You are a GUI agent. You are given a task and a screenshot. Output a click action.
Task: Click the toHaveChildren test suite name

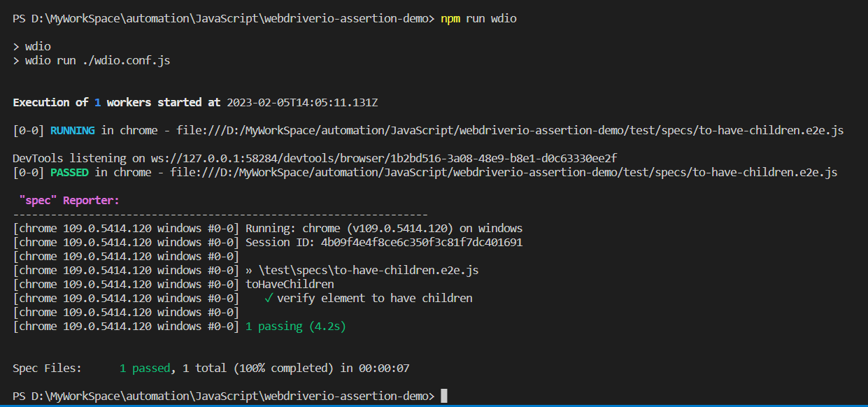click(289, 284)
